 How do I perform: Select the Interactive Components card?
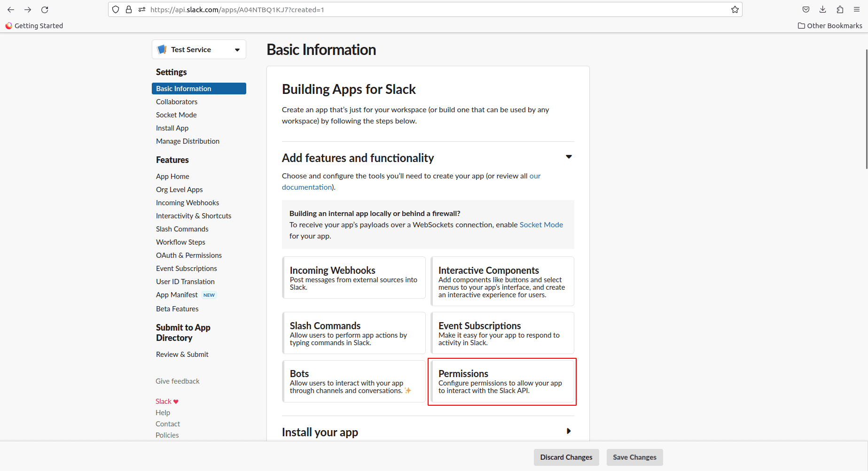tap(502, 281)
